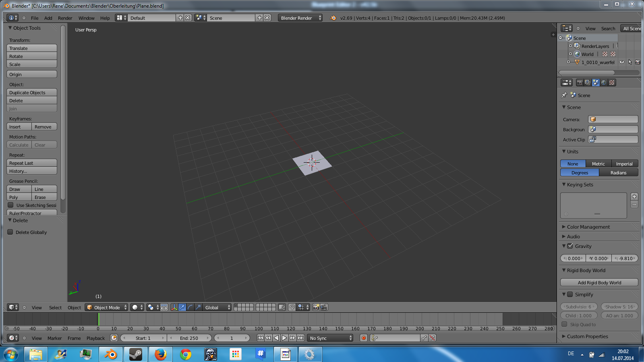Toggle selectability of 1_0010_wuerfel
Viewport: 644px width, 362px height.
pos(630,62)
